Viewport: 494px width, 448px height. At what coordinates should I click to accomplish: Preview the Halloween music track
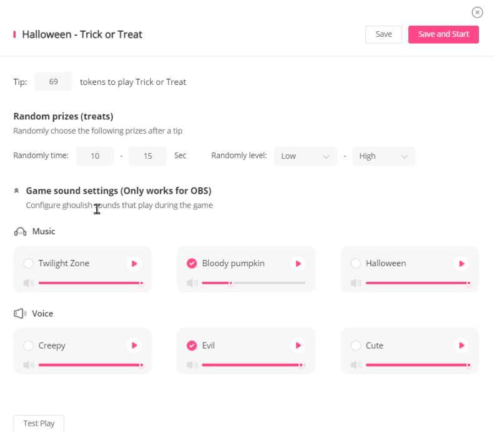tap(462, 264)
